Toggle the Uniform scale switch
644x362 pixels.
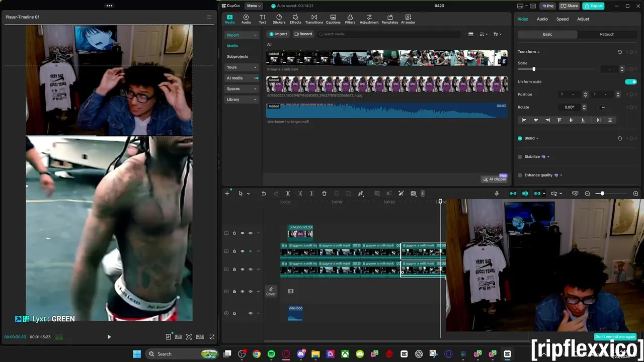630,81
